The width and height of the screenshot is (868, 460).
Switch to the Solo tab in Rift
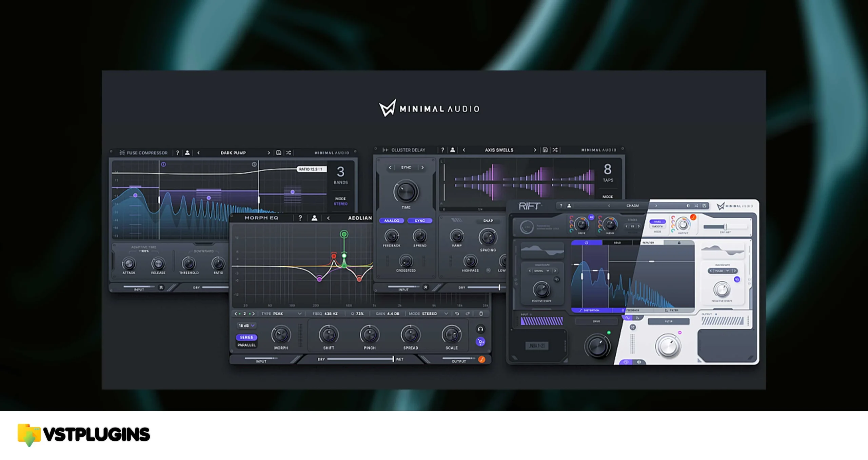(x=617, y=243)
